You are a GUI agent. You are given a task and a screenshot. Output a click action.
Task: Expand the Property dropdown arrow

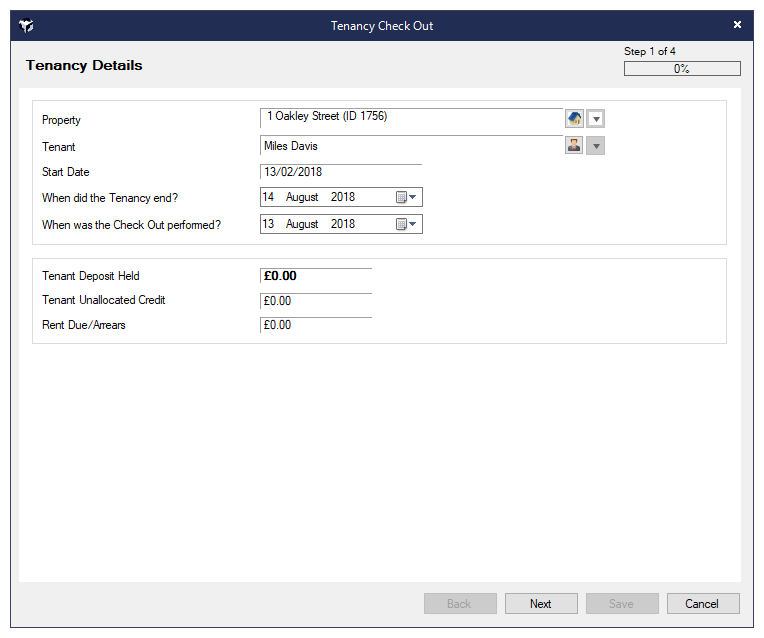pos(596,119)
